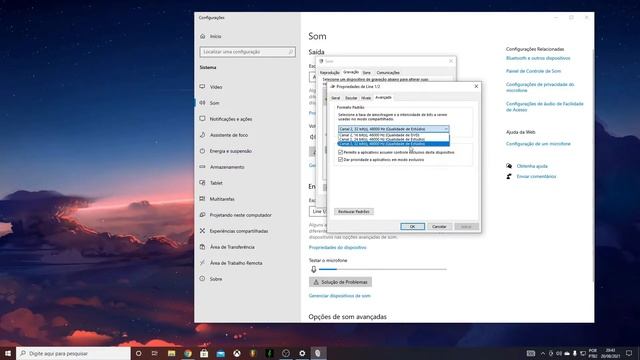Open Ease of Access audio settings link

click(x=544, y=107)
